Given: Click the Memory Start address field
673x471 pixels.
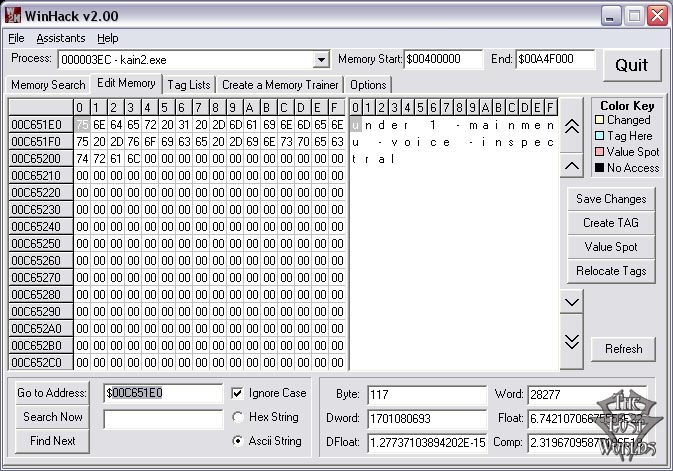Looking at the screenshot, I should click(443, 59).
